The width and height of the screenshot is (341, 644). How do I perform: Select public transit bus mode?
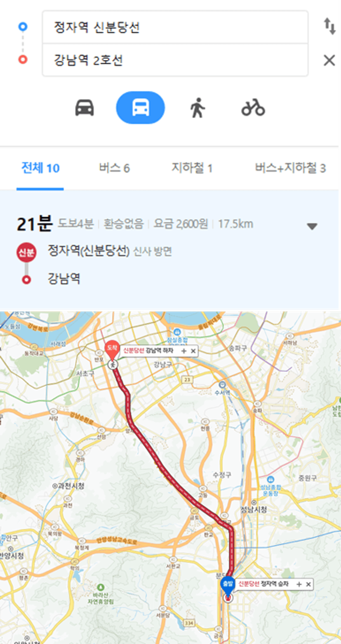point(141,108)
